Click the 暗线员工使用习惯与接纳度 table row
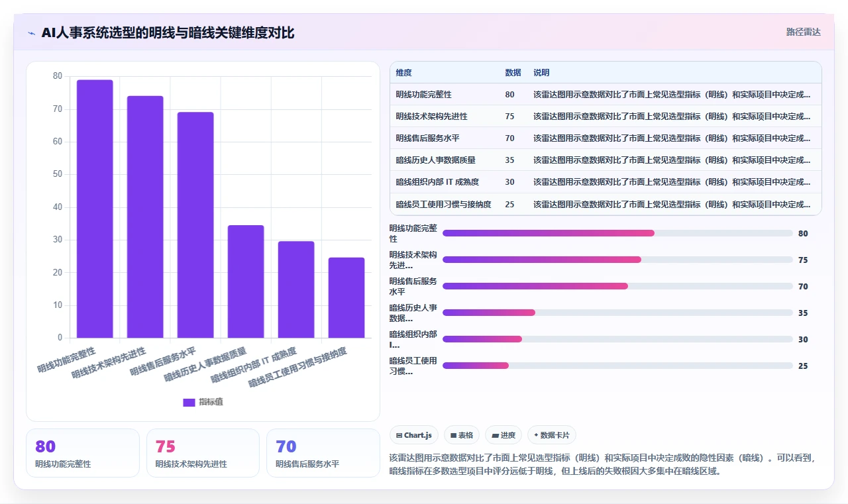 (x=606, y=204)
